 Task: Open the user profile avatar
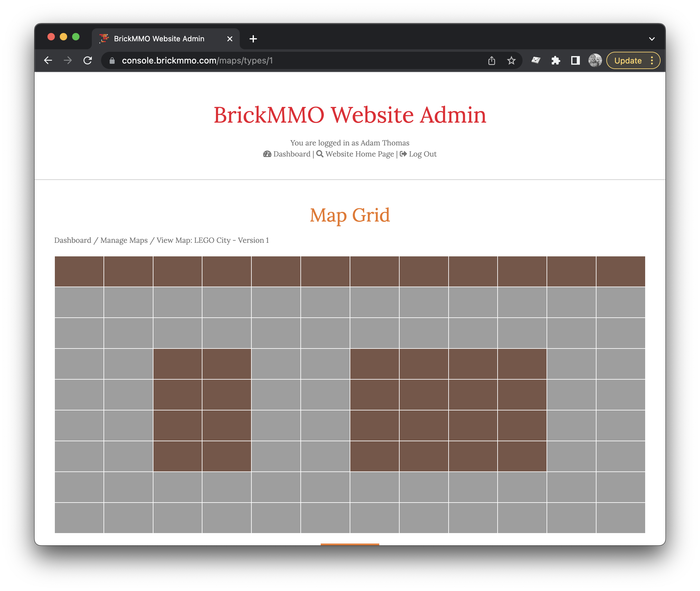pos(595,61)
